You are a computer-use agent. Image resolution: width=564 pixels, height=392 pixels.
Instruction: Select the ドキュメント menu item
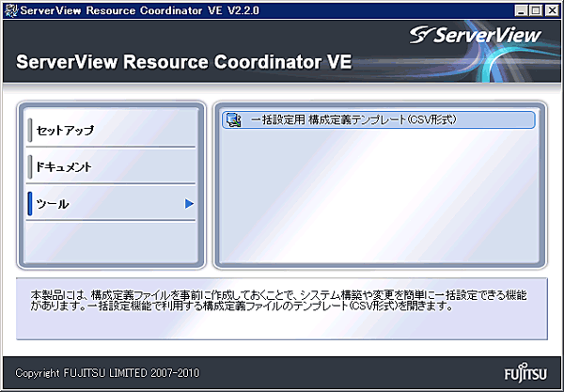click(x=111, y=167)
